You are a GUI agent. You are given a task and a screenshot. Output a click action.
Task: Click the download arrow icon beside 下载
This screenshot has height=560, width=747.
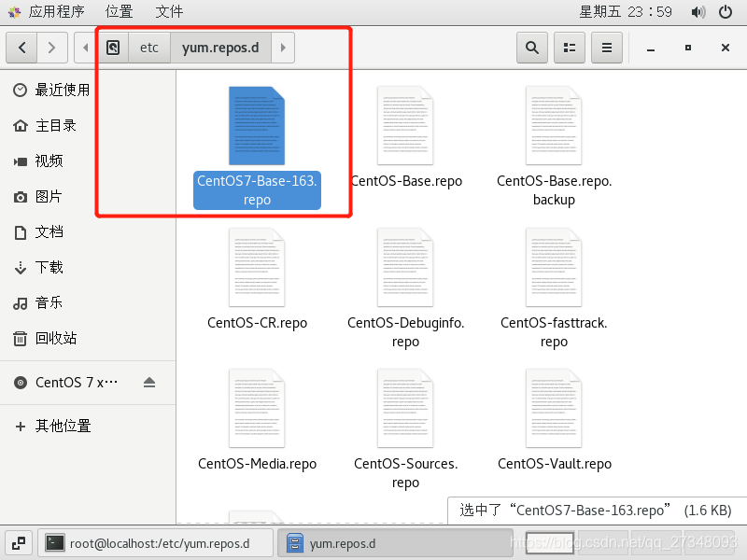20,268
